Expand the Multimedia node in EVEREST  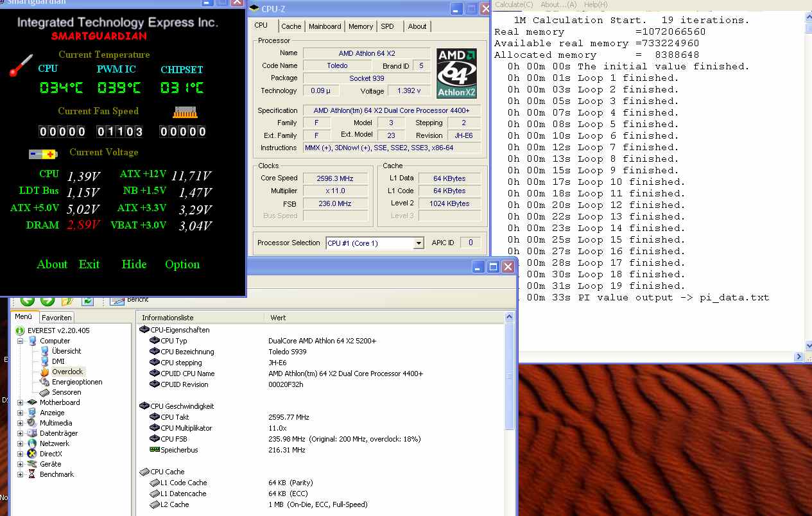(x=20, y=423)
